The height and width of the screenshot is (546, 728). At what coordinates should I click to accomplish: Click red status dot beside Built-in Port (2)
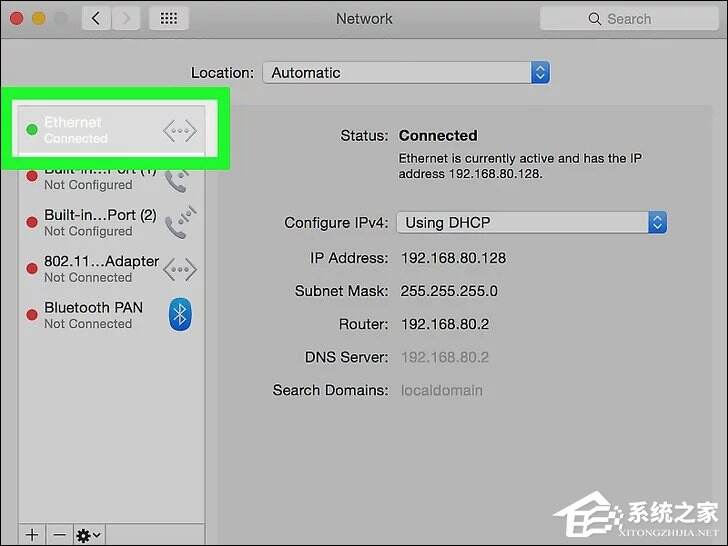[x=32, y=222]
